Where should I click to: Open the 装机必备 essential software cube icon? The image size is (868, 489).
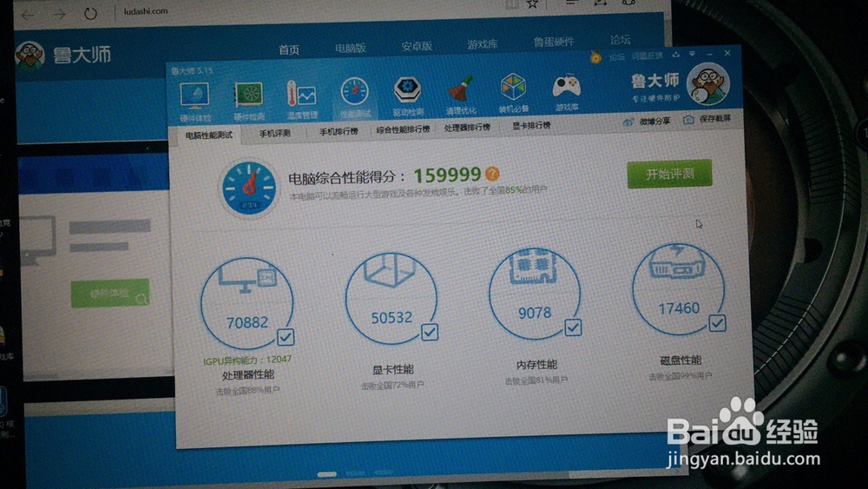513,93
